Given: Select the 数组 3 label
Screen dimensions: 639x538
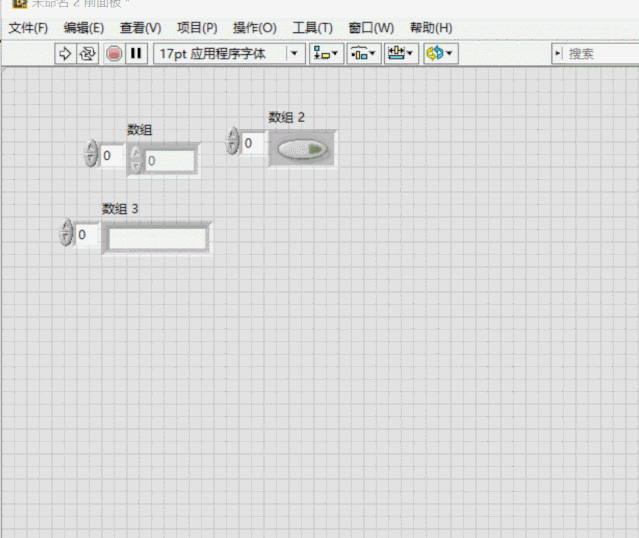Looking at the screenshot, I should coord(120,209).
